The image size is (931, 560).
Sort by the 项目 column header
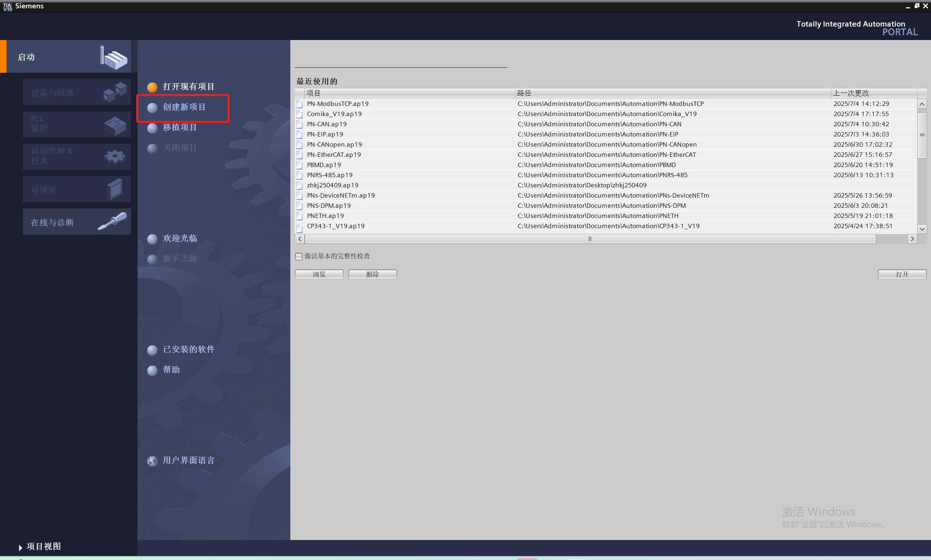point(410,93)
